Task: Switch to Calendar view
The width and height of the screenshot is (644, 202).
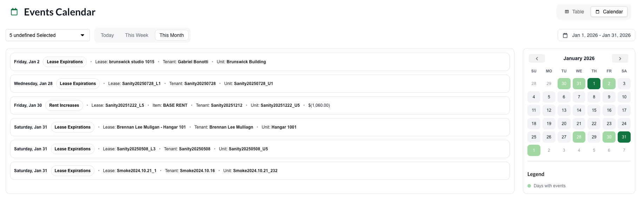Action: (x=609, y=12)
